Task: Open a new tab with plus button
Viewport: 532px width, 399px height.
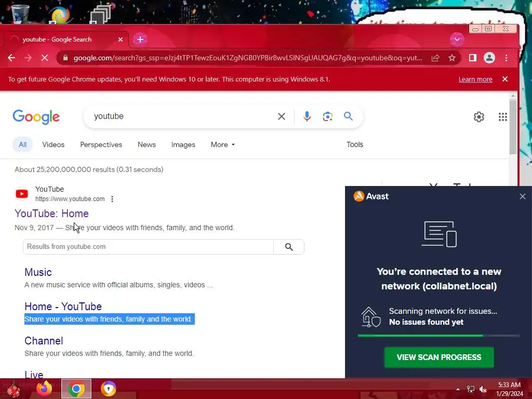Action: click(x=140, y=39)
